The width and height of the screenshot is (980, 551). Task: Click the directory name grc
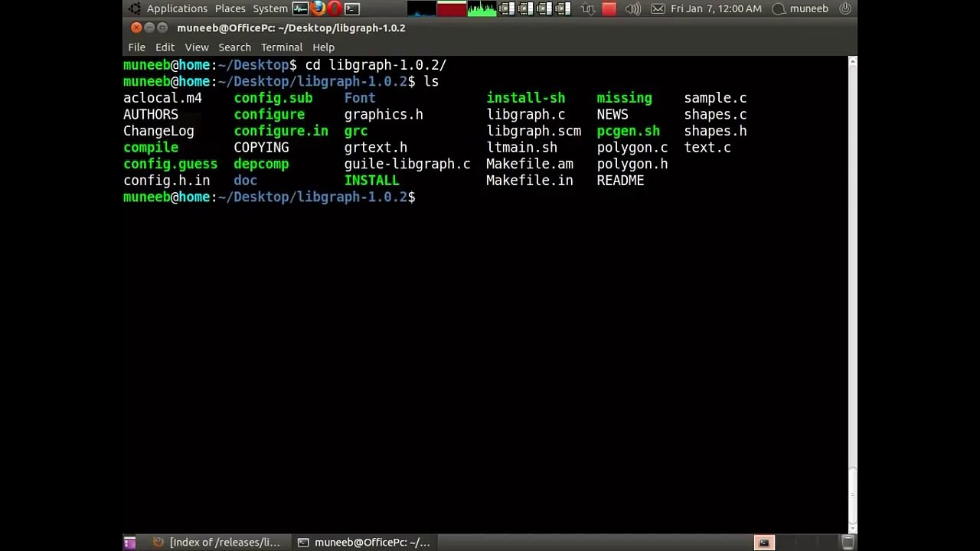[x=356, y=131]
